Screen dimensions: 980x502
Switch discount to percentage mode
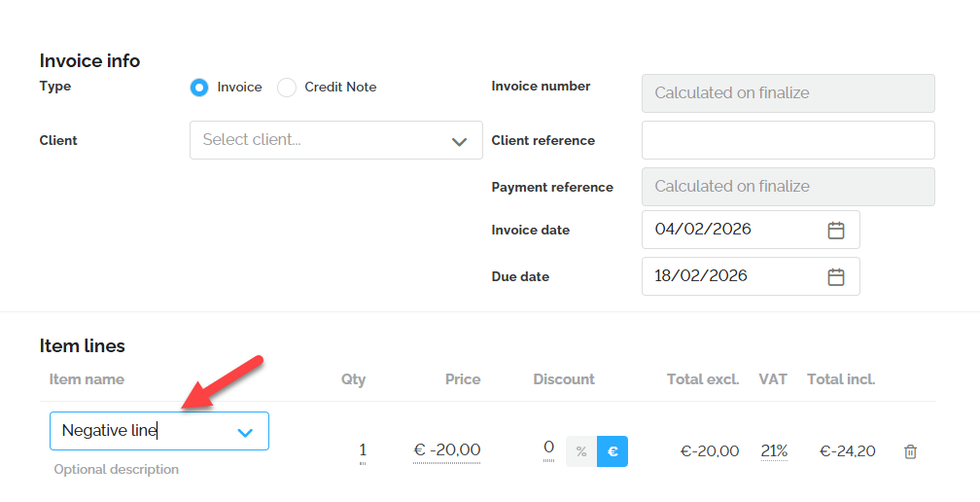point(581,451)
